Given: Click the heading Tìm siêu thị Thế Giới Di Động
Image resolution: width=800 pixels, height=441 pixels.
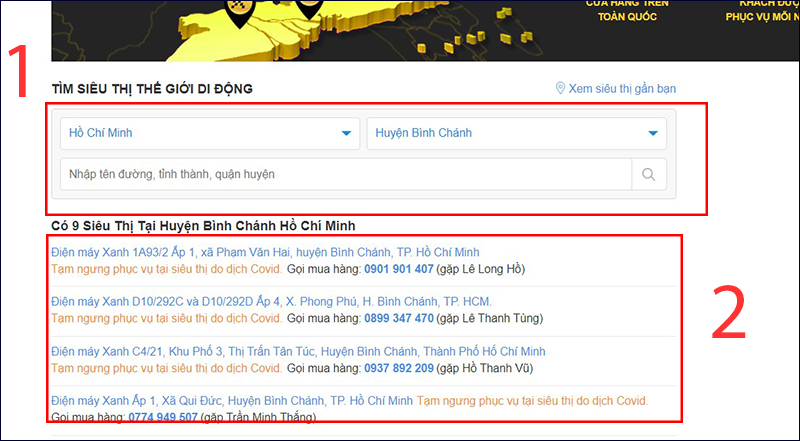Looking at the screenshot, I should 152,89.
